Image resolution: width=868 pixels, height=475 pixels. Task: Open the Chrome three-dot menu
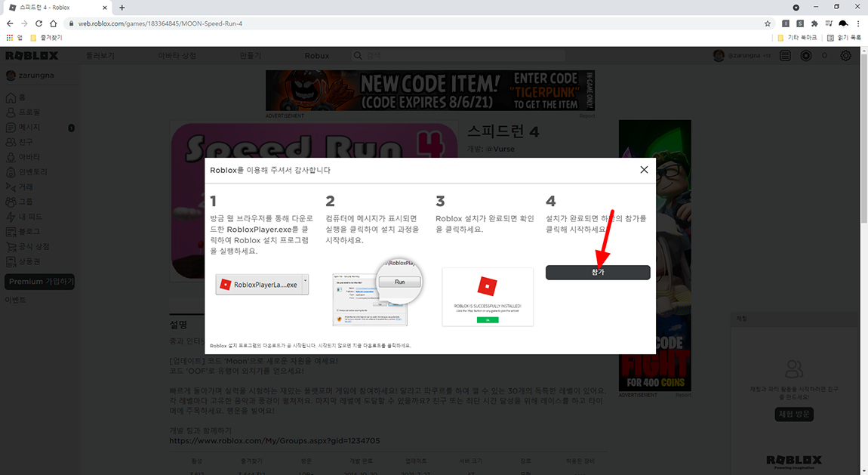tap(858, 23)
